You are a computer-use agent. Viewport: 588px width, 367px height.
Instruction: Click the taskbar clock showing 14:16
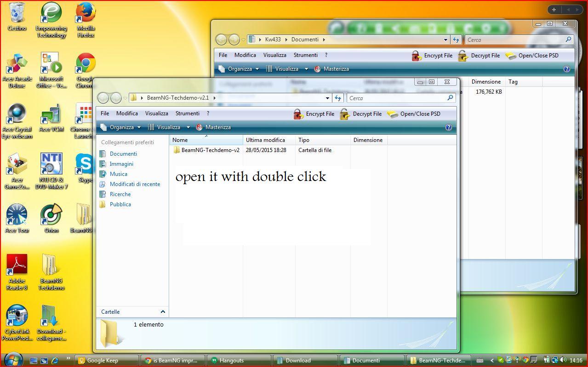(x=576, y=361)
